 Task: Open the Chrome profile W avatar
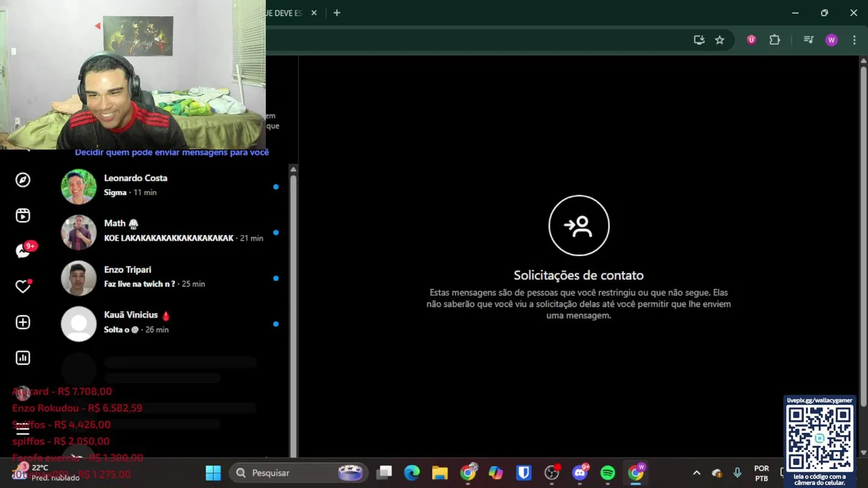(831, 40)
